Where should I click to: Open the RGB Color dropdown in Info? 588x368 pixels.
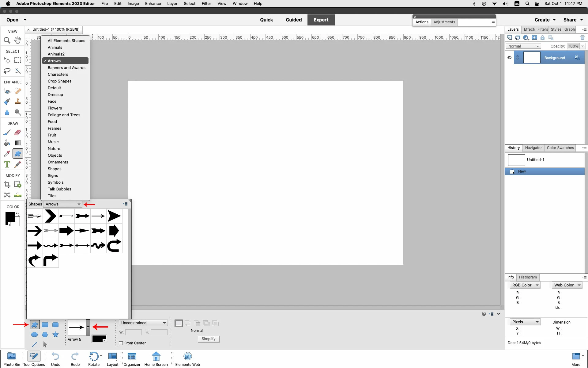tap(525, 285)
